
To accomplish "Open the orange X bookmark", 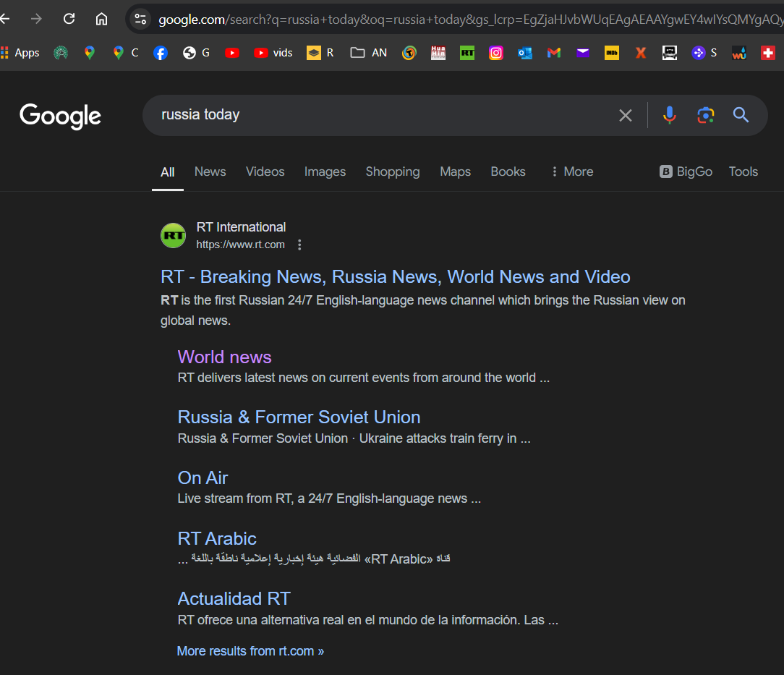I will (641, 53).
